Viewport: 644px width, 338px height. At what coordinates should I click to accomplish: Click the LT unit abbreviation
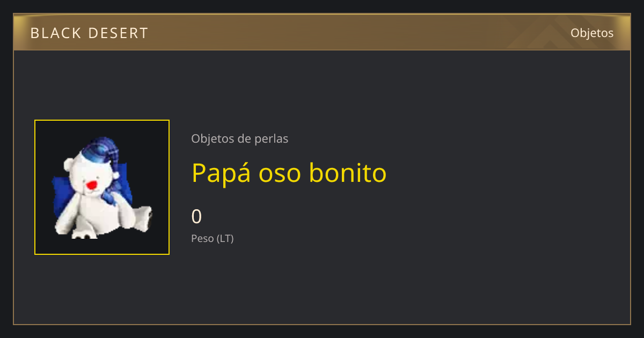(x=225, y=239)
